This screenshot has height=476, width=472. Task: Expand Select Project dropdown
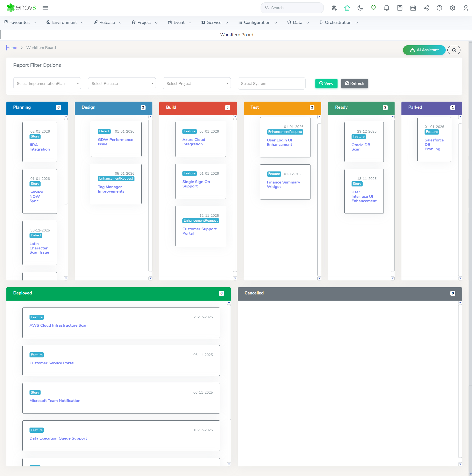(x=196, y=84)
